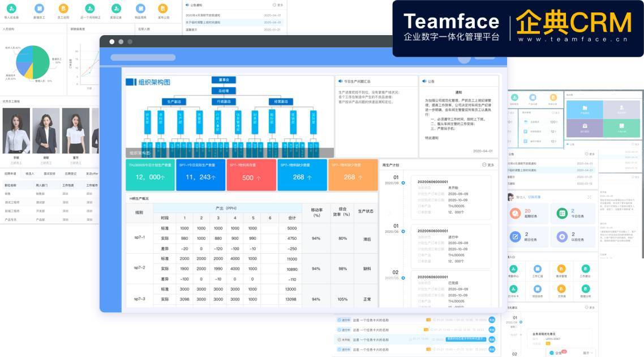Open the 数据分析 icon in quick entry
Screen dimensions: 644x357
coord(585,288)
